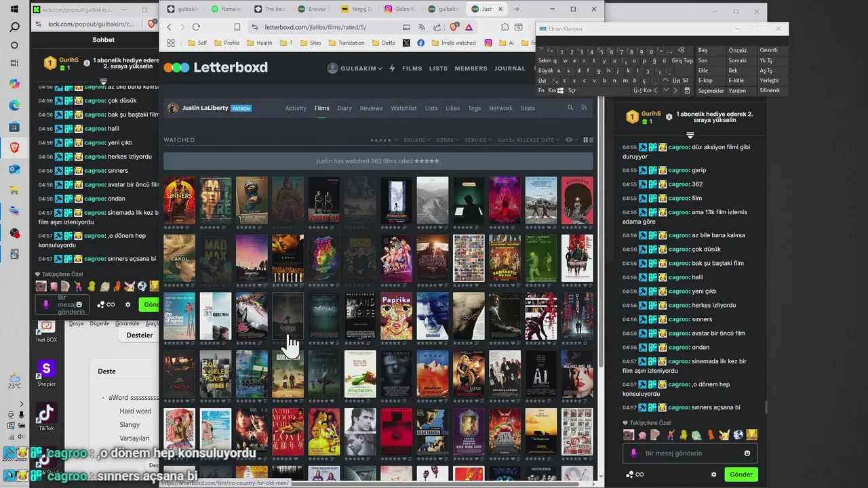Open FILMS in Letterboxd top navigation
This screenshot has height=488, width=868.
click(412, 68)
